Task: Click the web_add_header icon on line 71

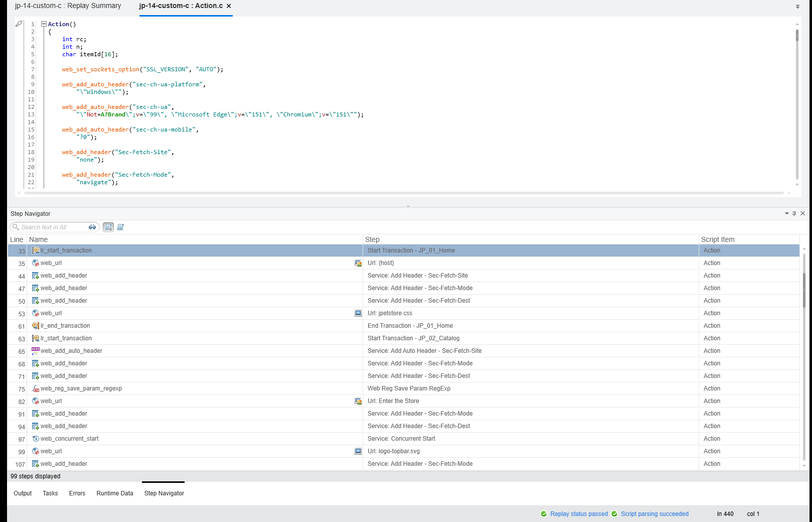Action: point(36,376)
